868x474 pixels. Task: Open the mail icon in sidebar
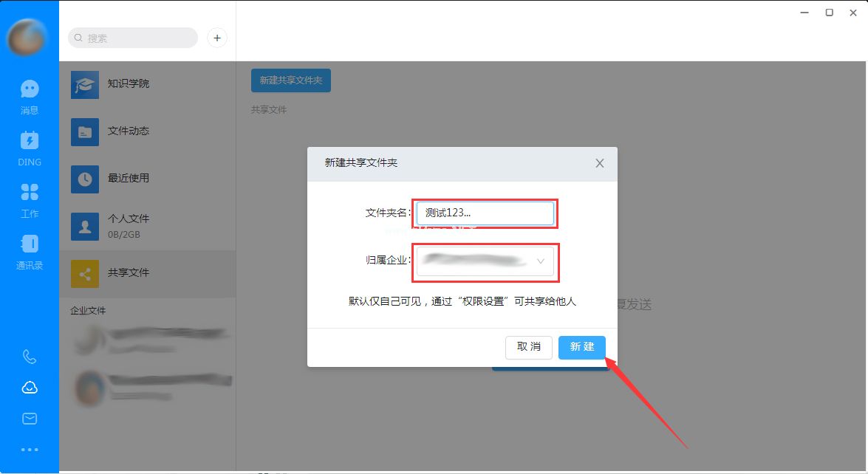click(x=30, y=418)
